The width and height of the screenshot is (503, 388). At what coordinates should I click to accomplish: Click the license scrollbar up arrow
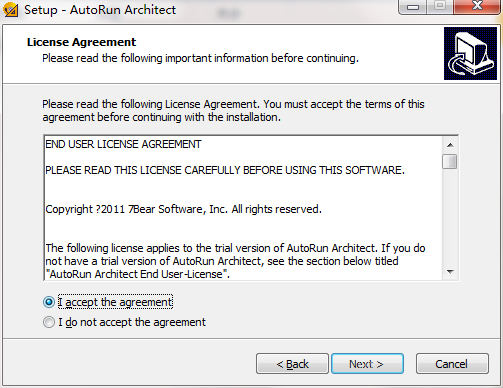tap(450, 145)
